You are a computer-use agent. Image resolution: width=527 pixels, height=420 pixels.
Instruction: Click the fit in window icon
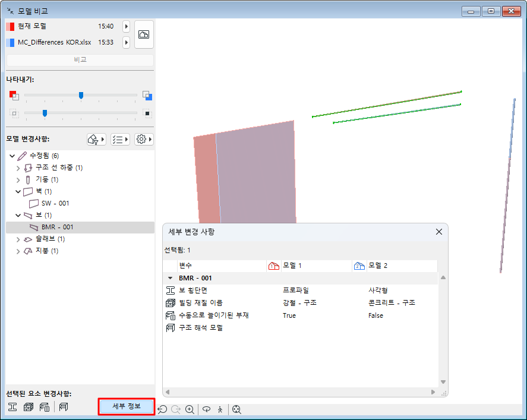tap(236, 409)
